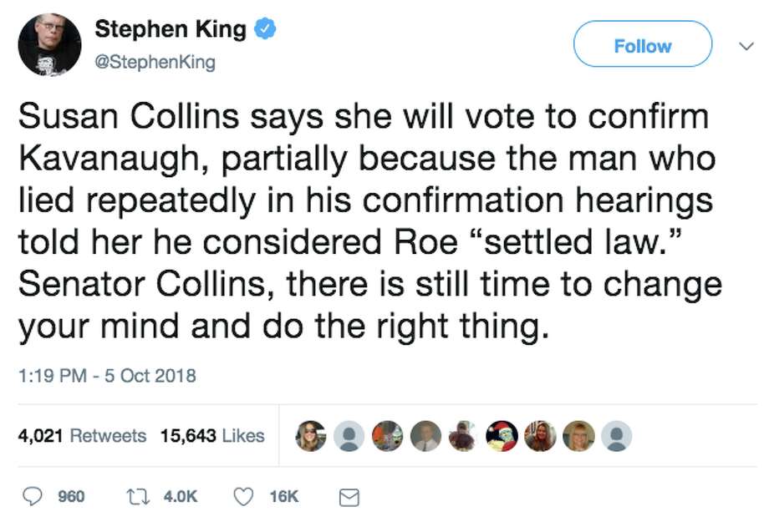
Task: Click the Stephen King display name
Action: tap(171, 30)
